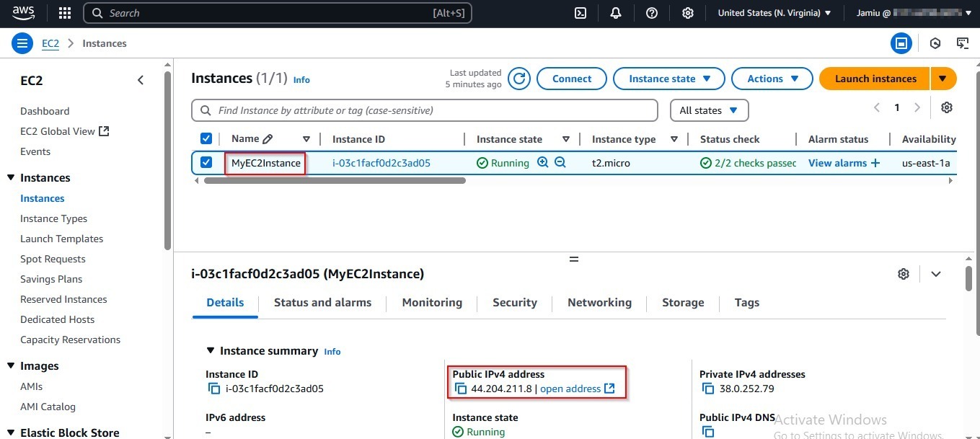This screenshot has width=980, height=439.
Task: Click the edit pencil beside Name column
Action: tap(268, 139)
